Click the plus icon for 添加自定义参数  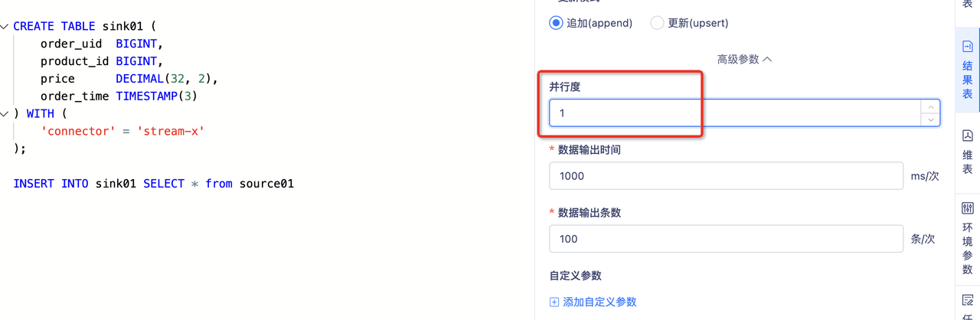pyautogui.click(x=554, y=302)
